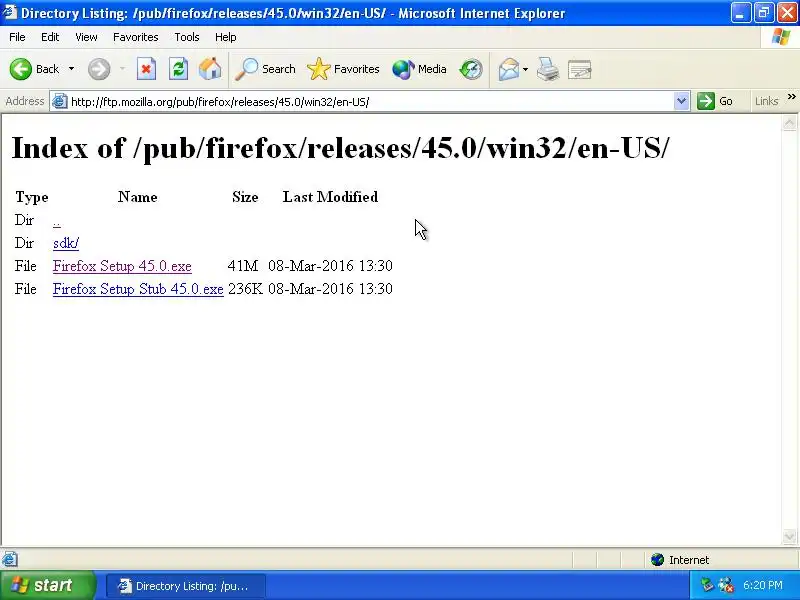Image resolution: width=800 pixels, height=600 pixels.
Task: Download Firefox Setup 45.0.exe link
Action: (x=122, y=266)
